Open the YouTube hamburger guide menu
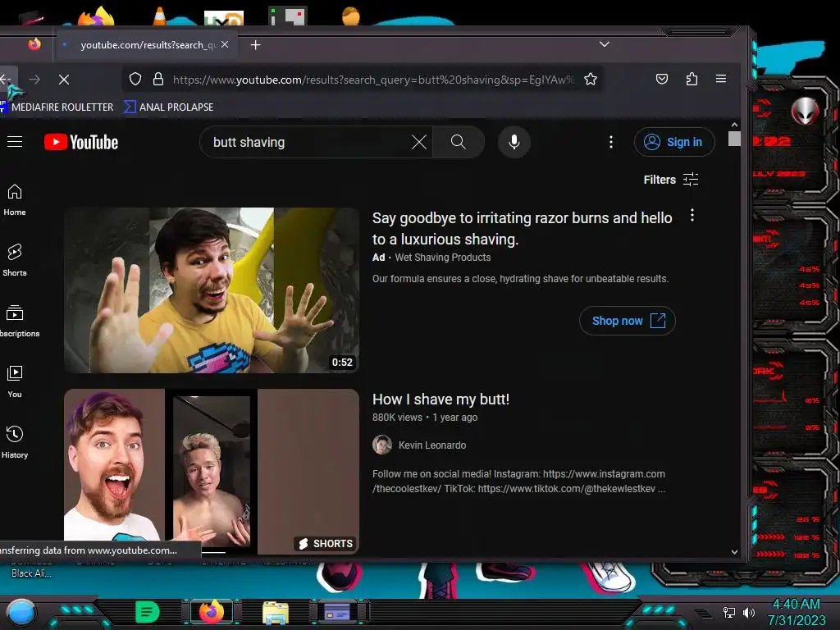This screenshot has height=630, width=840. coord(15,142)
